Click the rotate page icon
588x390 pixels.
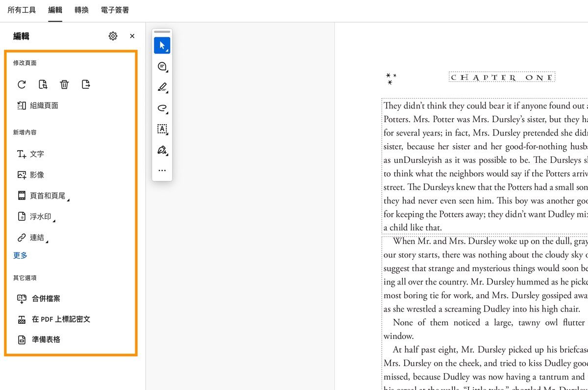click(22, 84)
